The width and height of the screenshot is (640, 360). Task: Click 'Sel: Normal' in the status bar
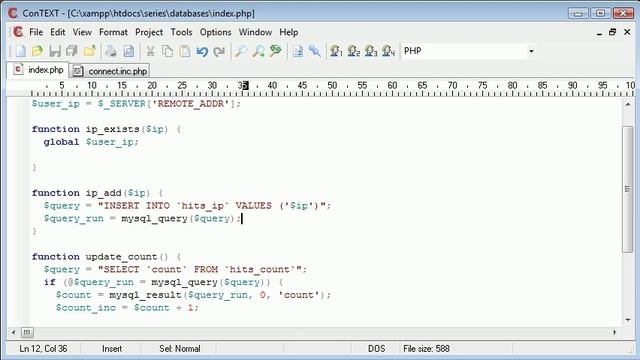[180, 349]
